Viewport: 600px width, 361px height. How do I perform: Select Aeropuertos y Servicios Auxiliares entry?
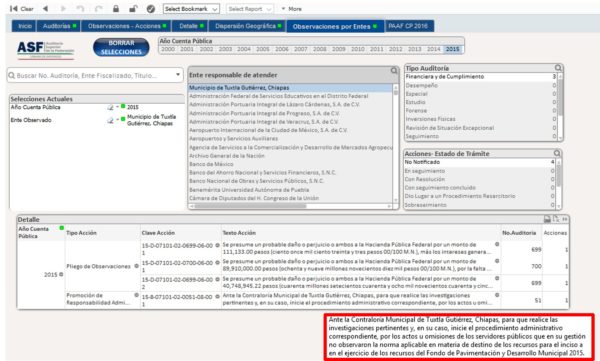click(x=290, y=139)
